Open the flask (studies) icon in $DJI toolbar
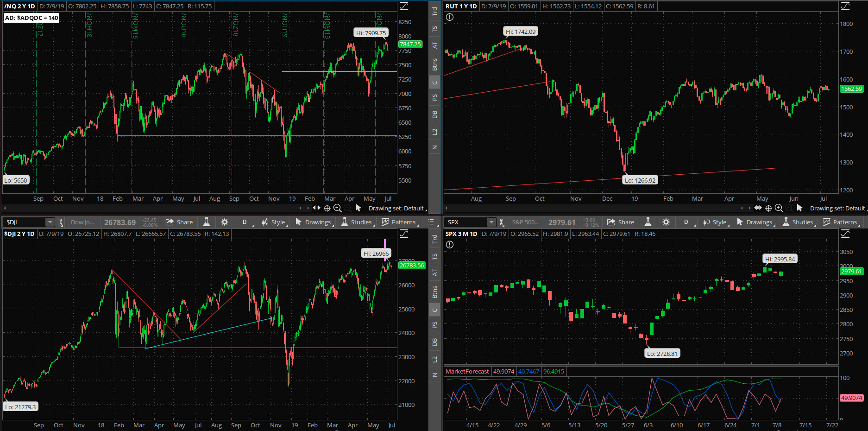This screenshot has width=868, height=431. click(207, 222)
